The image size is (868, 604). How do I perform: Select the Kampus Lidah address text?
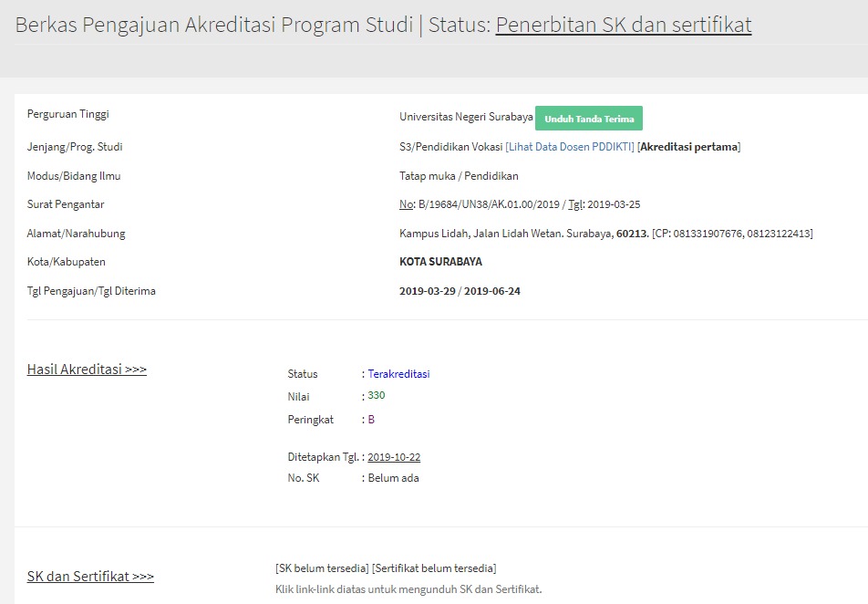507,234
